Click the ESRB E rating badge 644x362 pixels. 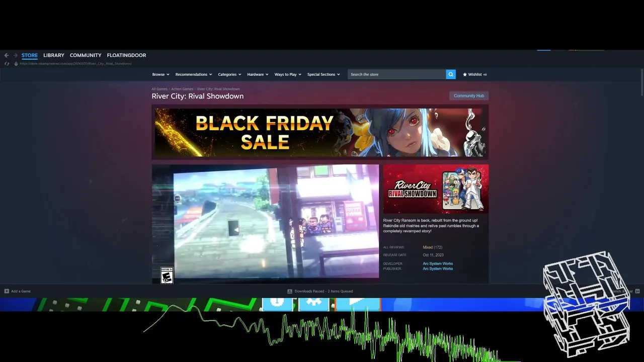click(x=167, y=275)
